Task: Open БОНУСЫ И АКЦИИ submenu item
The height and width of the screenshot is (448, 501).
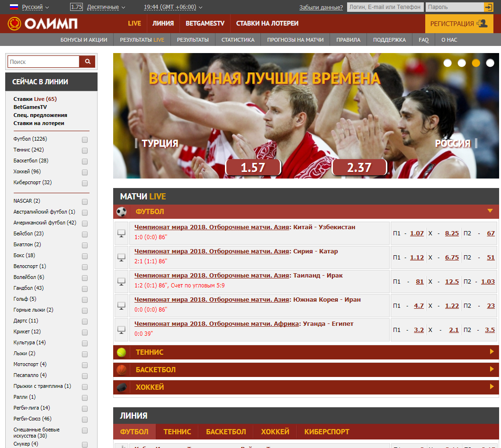Action: (x=84, y=40)
